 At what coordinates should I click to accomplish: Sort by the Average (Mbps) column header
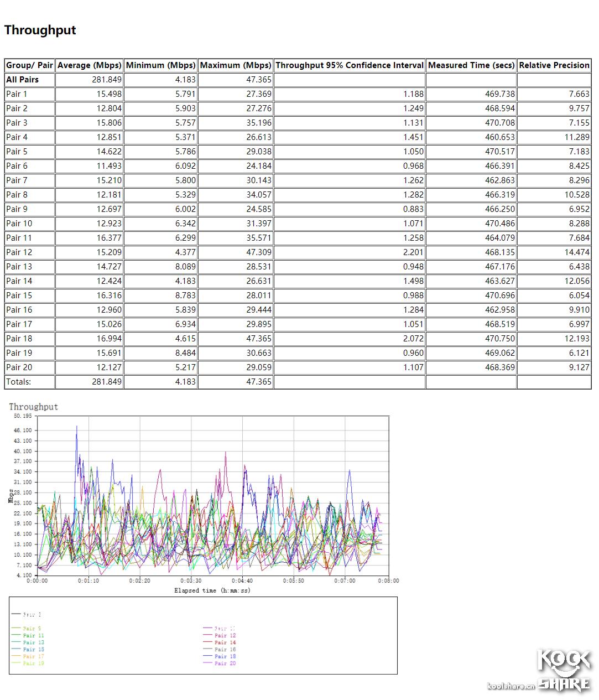coord(88,65)
